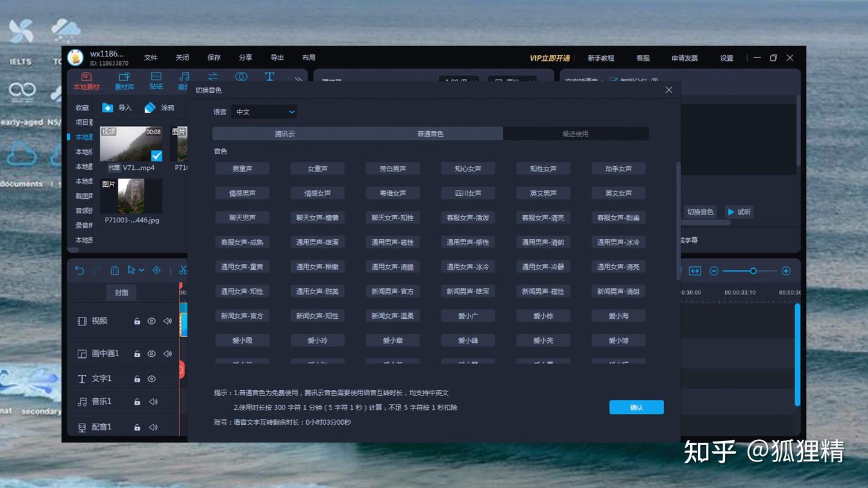Screen dimensions: 868x488
Task: Click the 封面 cover button
Action: coord(122,293)
